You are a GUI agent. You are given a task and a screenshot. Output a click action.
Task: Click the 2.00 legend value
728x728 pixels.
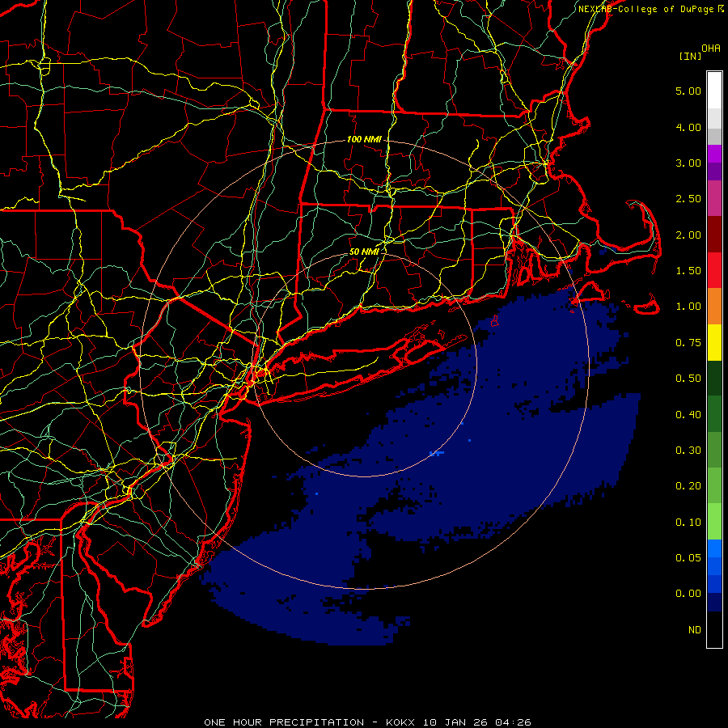(688, 235)
